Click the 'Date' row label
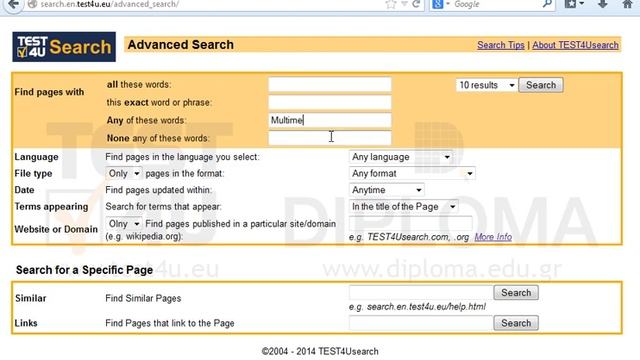The height and width of the screenshot is (360, 640). (x=24, y=190)
